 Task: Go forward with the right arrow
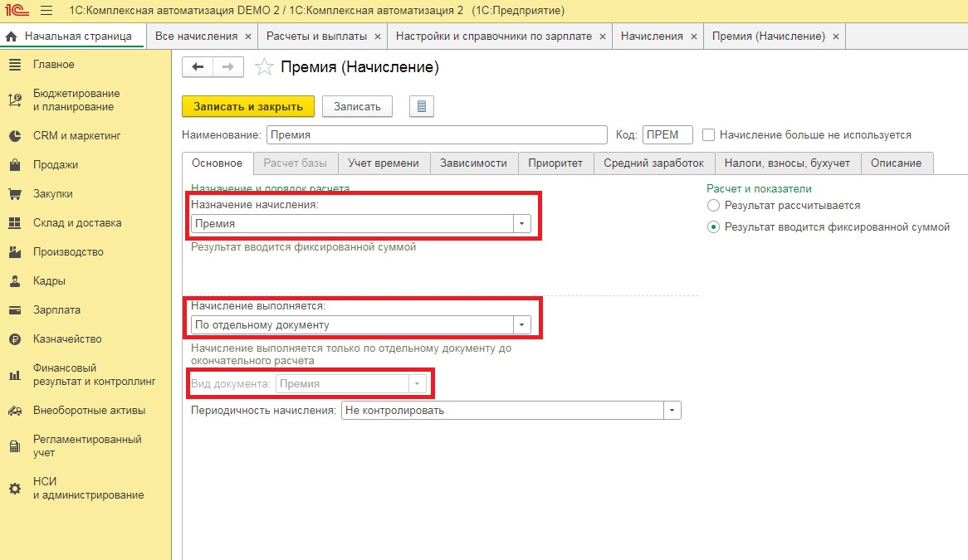tap(227, 67)
